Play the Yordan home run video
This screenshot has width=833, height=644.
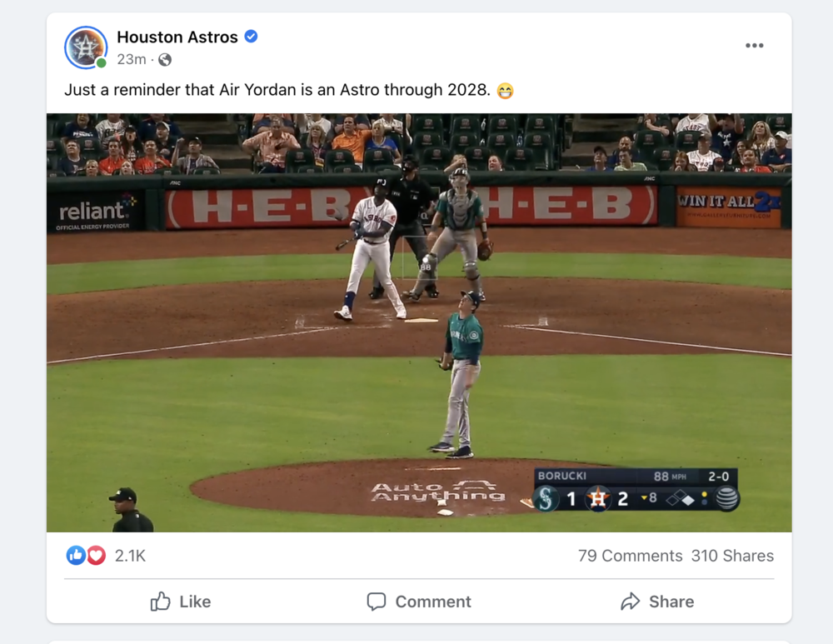click(x=419, y=322)
